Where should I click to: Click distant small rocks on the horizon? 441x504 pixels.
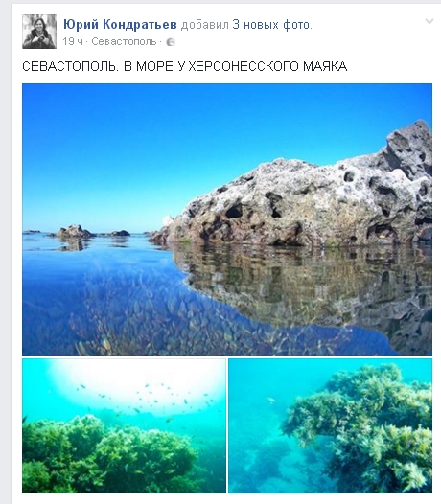[x=78, y=232]
